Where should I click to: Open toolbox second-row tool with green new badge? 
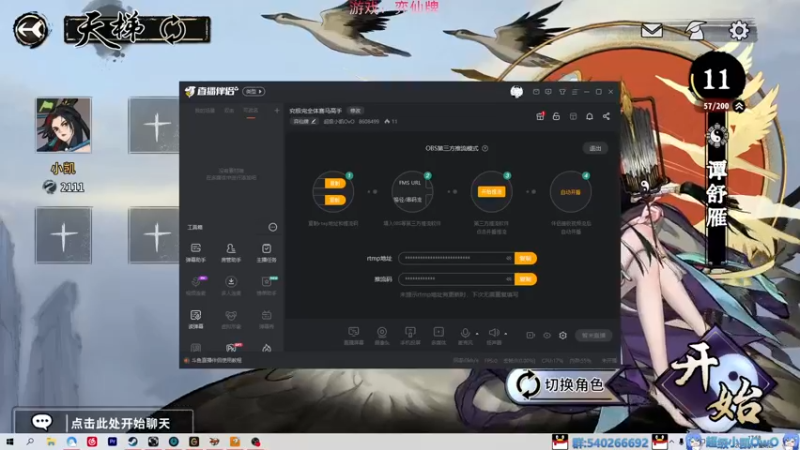point(266,286)
